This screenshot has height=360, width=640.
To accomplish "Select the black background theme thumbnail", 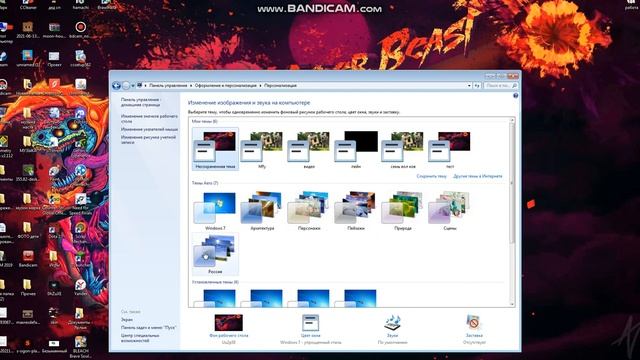I will pos(356,149).
